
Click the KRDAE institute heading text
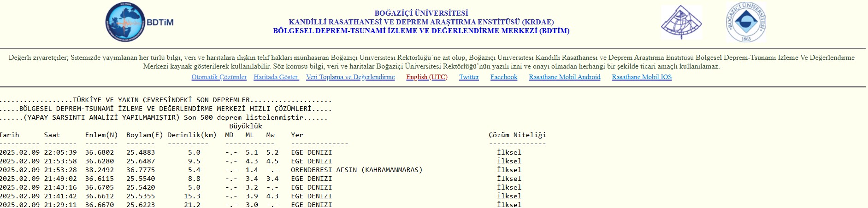tap(421, 22)
